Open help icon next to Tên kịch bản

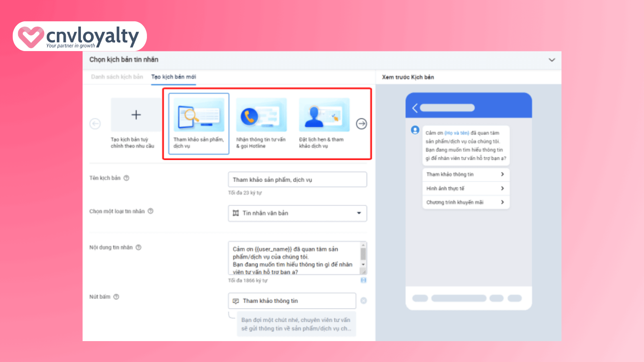click(x=126, y=178)
